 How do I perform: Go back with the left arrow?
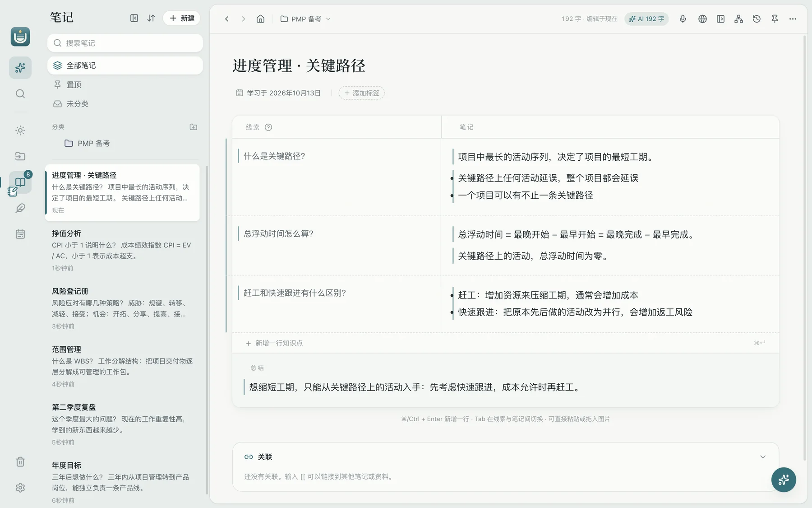click(227, 19)
